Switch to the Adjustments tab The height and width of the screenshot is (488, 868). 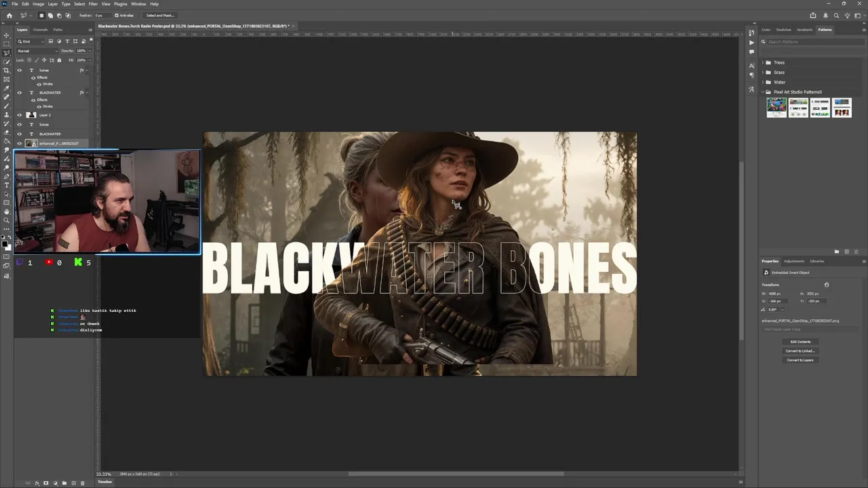click(x=794, y=261)
